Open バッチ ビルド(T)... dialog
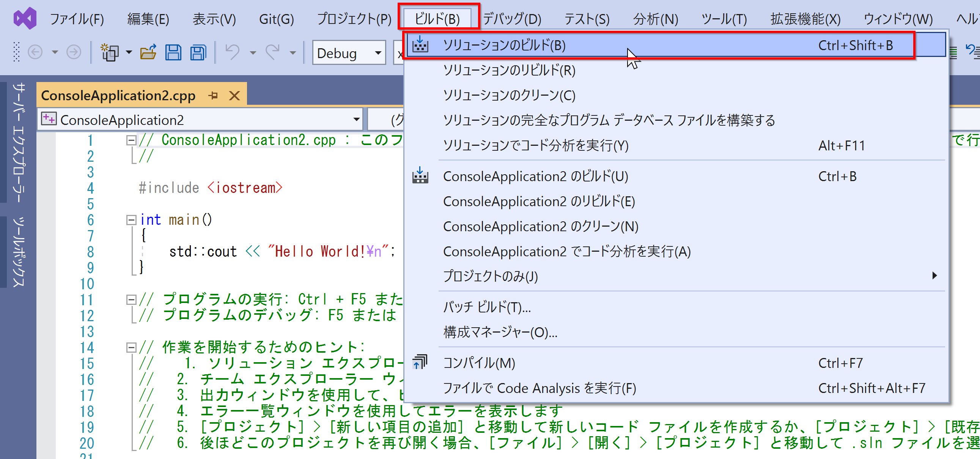 pyautogui.click(x=676, y=307)
